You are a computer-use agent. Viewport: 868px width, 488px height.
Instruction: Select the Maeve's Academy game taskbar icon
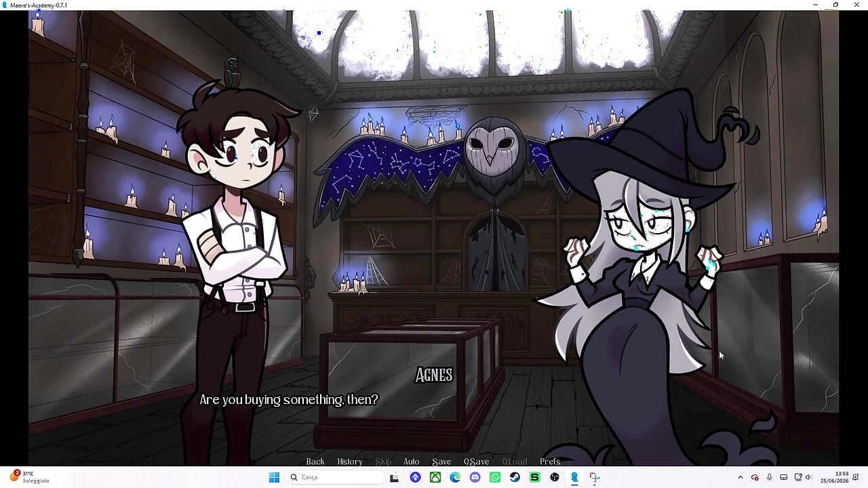click(x=574, y=477)
